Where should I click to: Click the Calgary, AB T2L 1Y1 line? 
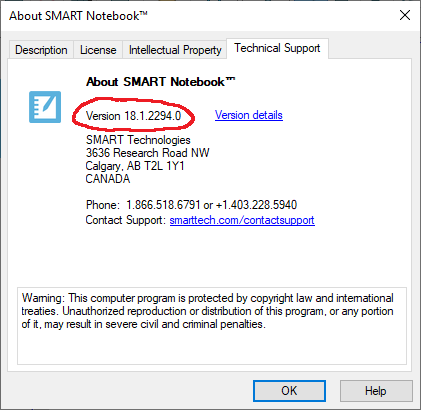tap(135, 166)
